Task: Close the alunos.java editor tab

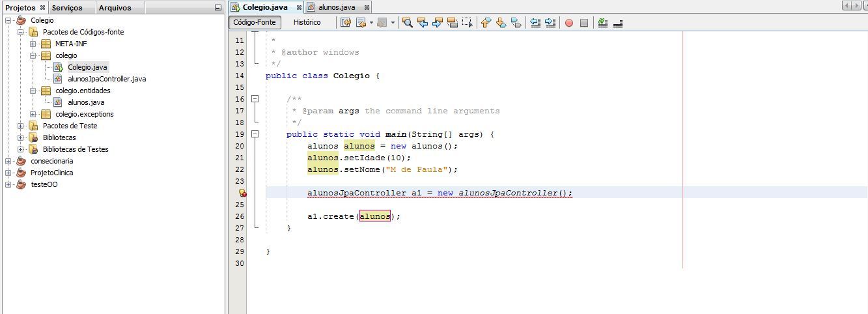Action: (x=367, y=7)
